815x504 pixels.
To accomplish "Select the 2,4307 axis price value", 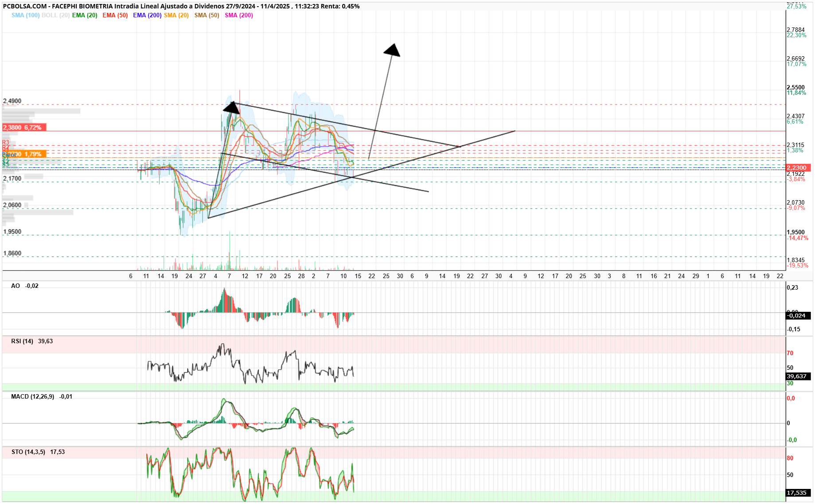I will coord(796,116).
